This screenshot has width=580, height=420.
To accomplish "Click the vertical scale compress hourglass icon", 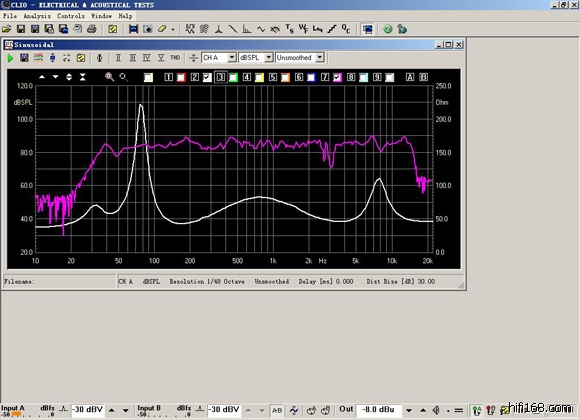I will click(x=83, y=77).
